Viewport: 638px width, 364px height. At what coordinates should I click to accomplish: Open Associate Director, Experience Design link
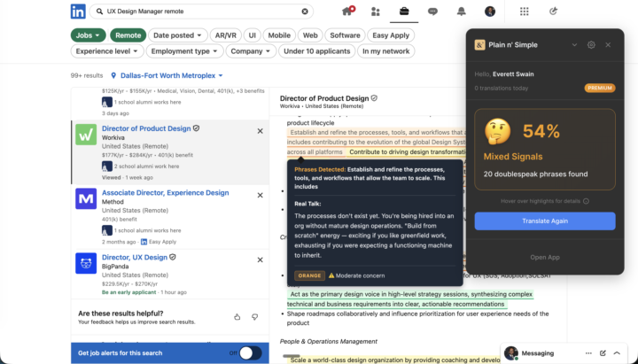[x=165, y=193]
